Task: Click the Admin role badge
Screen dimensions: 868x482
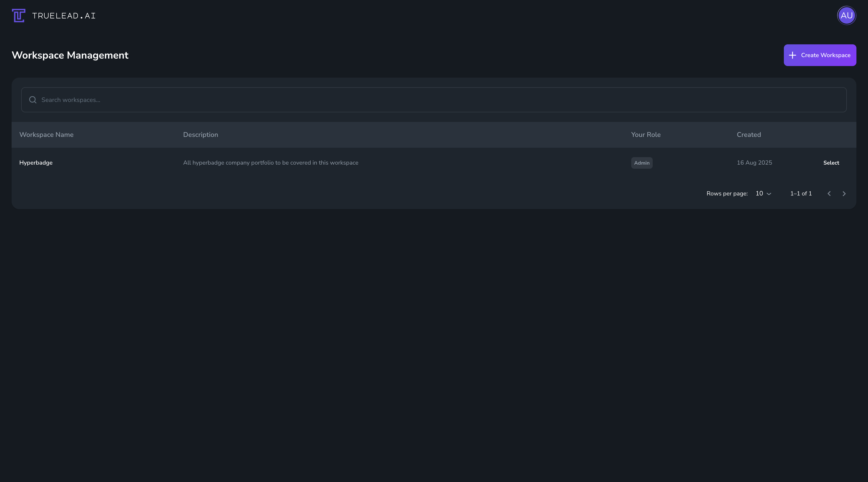Action: (x=642, y=163)
